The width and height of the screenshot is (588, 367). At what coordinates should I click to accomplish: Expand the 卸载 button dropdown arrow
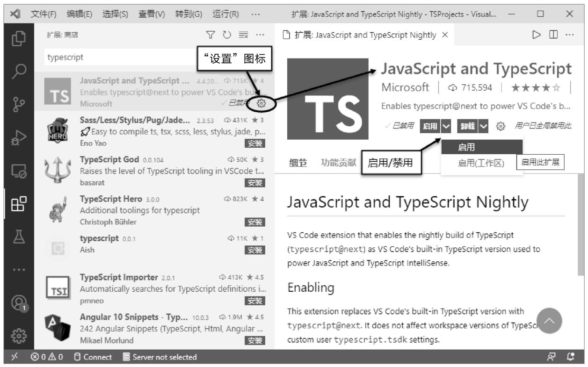click(x=483, y=126)
